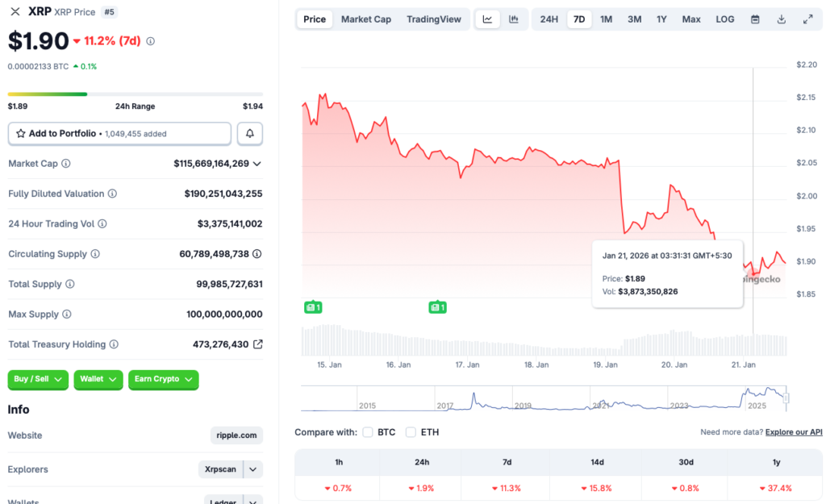Enable the BTC comparison checkbox

click(x=369, y=431)
